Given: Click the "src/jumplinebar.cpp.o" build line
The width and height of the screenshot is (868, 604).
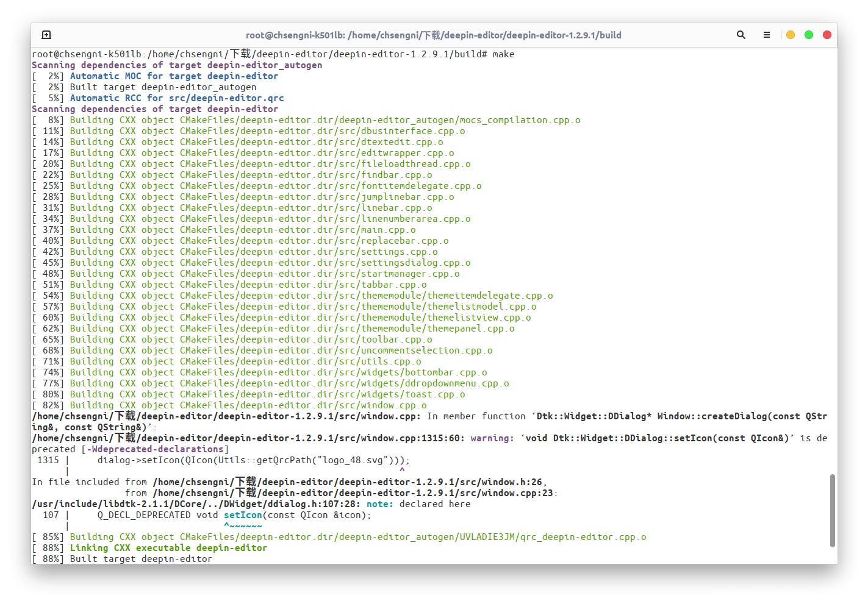Looking at the screenshot, I should [x=243, y=197].
